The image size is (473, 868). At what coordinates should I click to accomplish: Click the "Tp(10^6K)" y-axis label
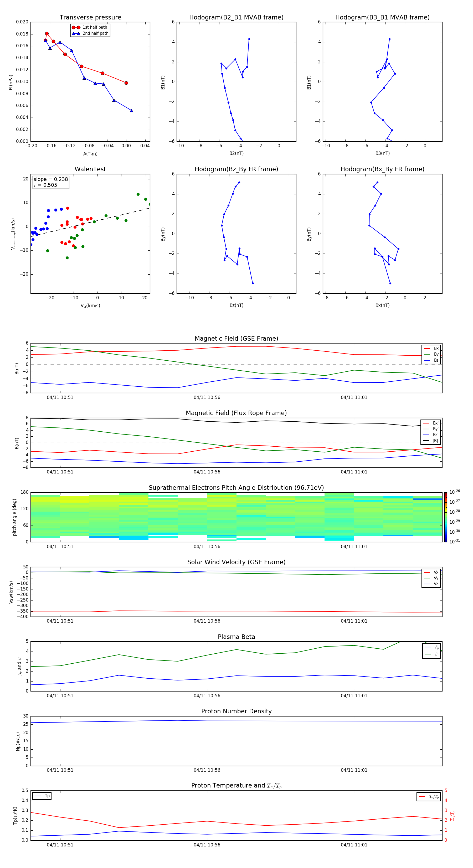[15, 815]
